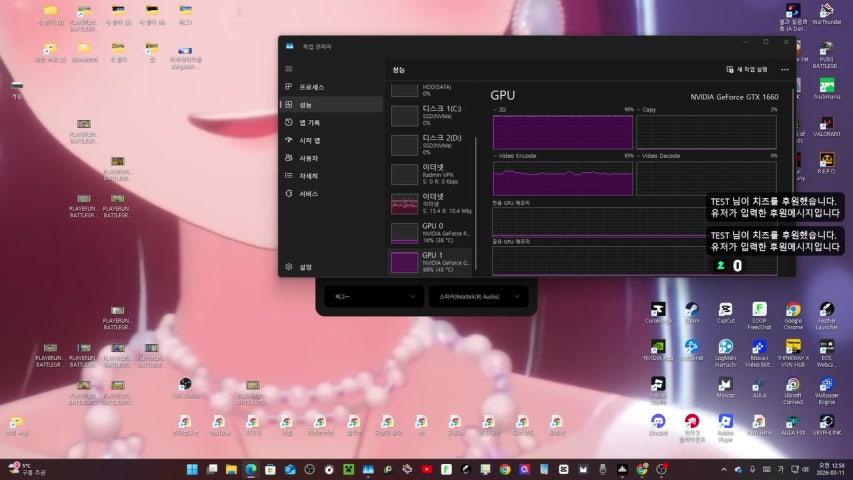Open the Discord desktop shortcut
The image size is (853, 480).
(658, 422)
